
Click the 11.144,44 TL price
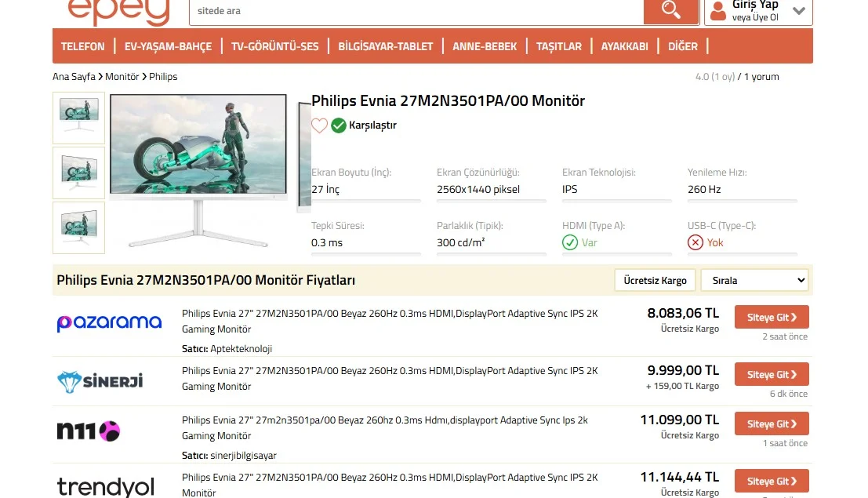pos(680,477)
